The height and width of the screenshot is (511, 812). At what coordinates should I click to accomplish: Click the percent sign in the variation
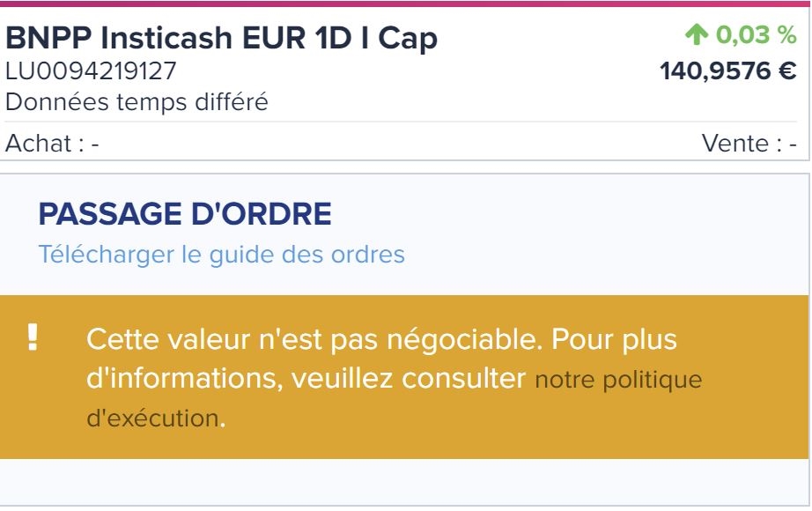click(786, 35)
